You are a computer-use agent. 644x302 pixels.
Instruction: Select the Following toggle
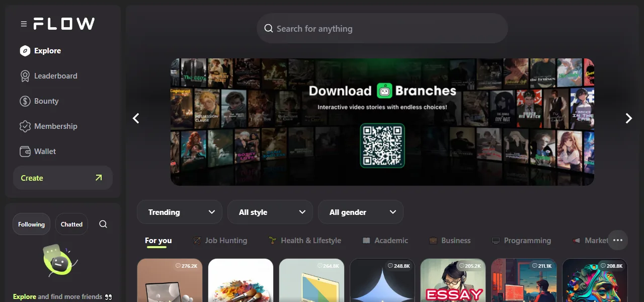31,224
